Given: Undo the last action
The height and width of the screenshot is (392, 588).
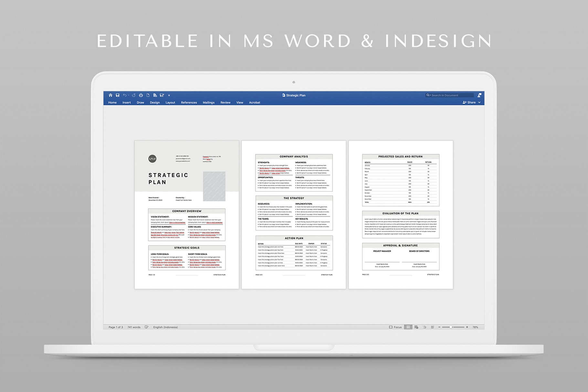Looking at the screenshot, I should (x=125, y=95).
